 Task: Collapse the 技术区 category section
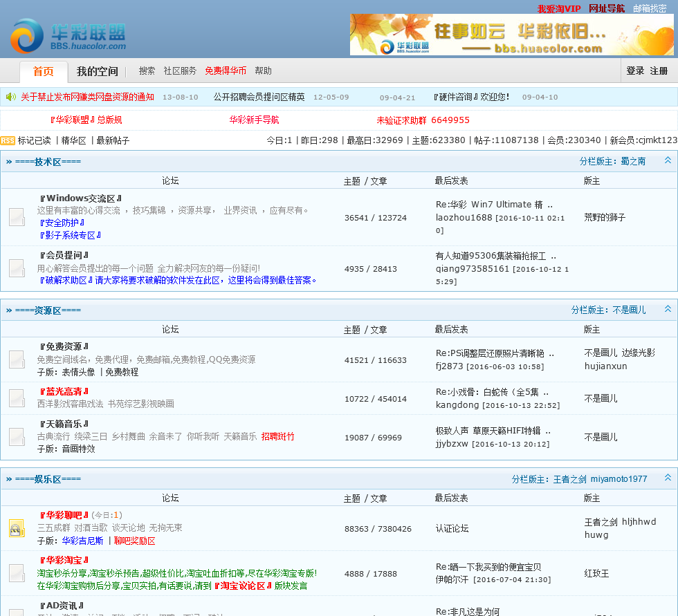(x=668, y=160)
